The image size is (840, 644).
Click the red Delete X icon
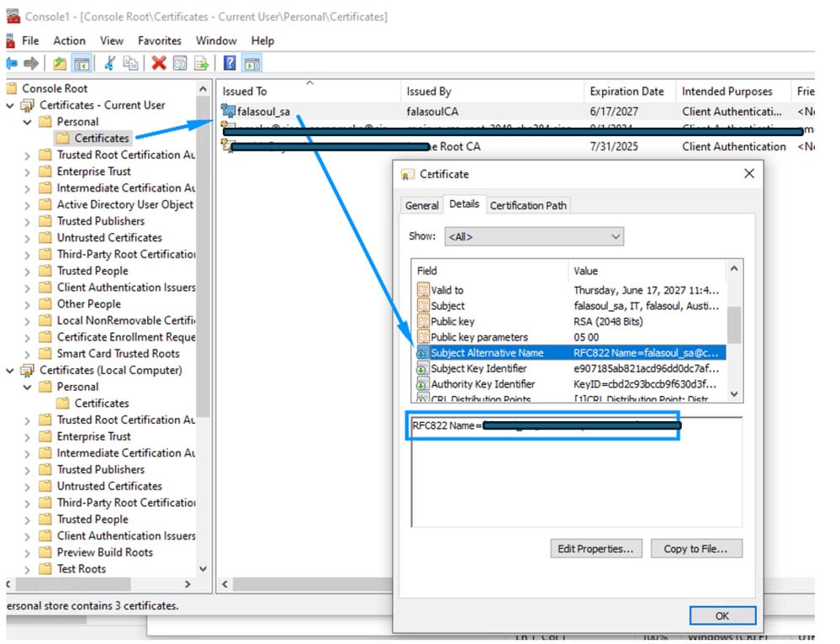158,63
